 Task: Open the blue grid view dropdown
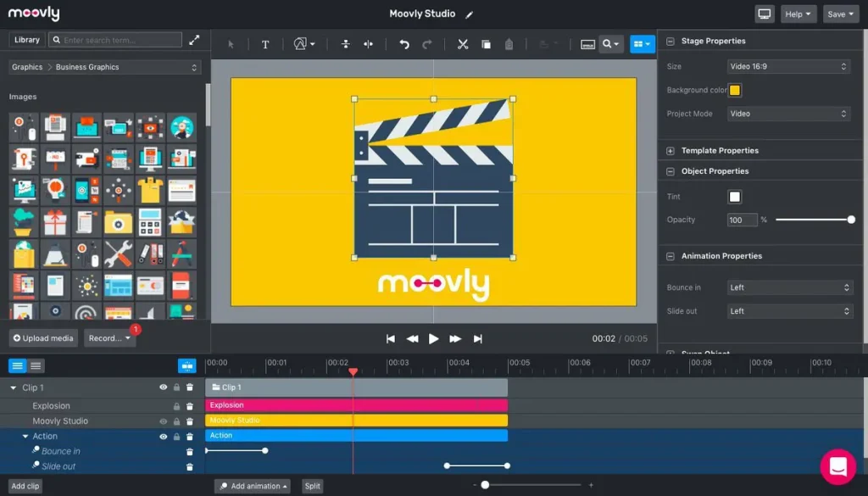[643, 44]
